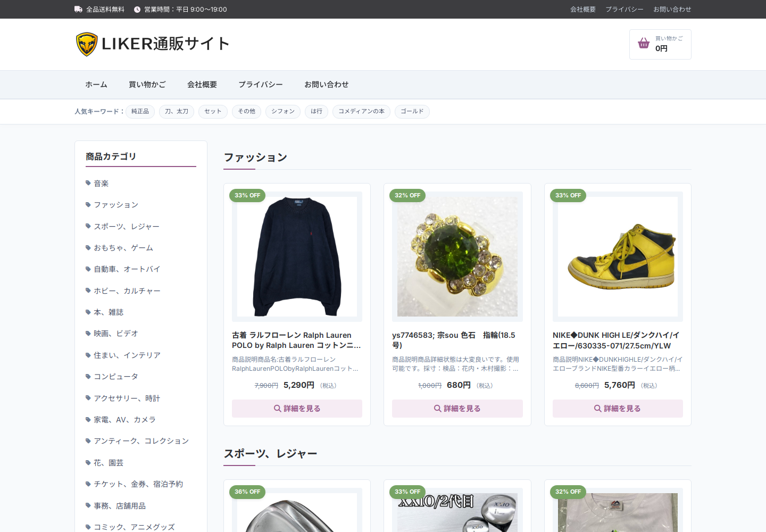Screen dimensions: 766x532
Task: Select the ゴールド keyword tag
Action: click(412, 112)
